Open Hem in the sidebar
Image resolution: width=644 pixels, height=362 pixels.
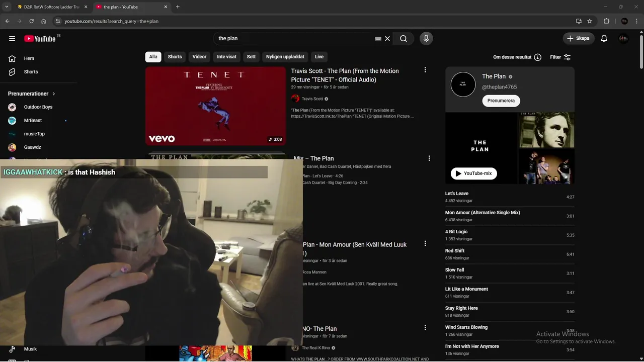[29, 58]
